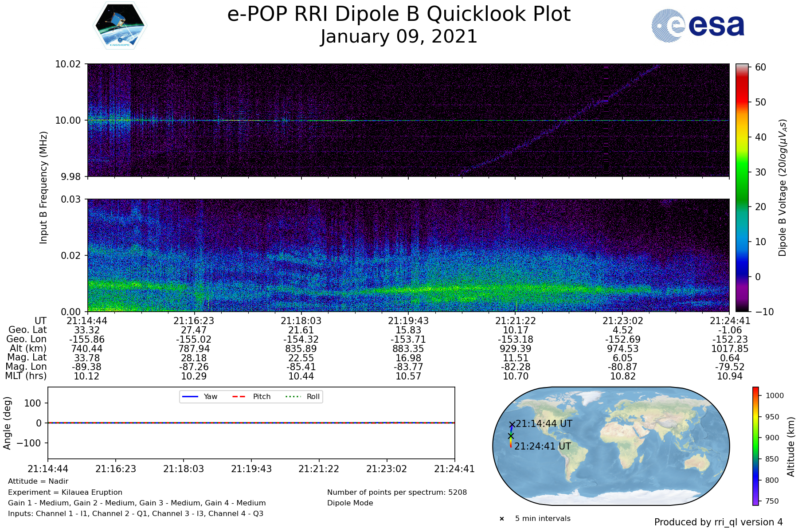798x532 pixels.
Task: Click the Dipole B Voltage color bar
Action: click(742, 188)
